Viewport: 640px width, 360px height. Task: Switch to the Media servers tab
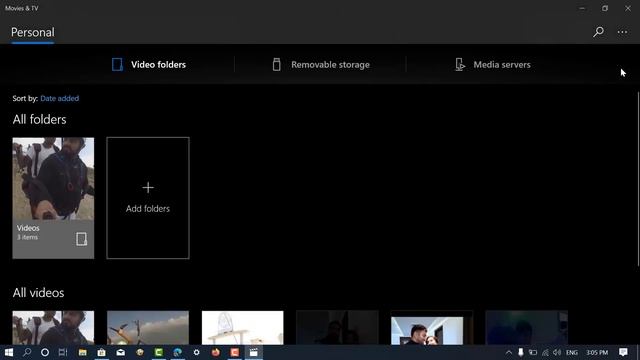493,64
